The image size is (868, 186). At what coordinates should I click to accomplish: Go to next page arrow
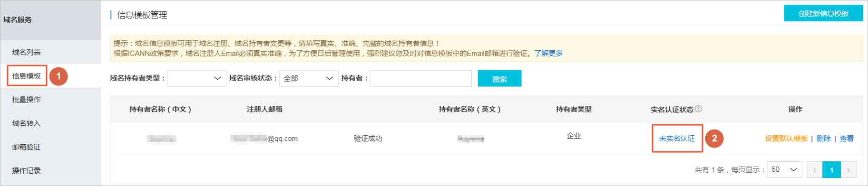point(848,170)
